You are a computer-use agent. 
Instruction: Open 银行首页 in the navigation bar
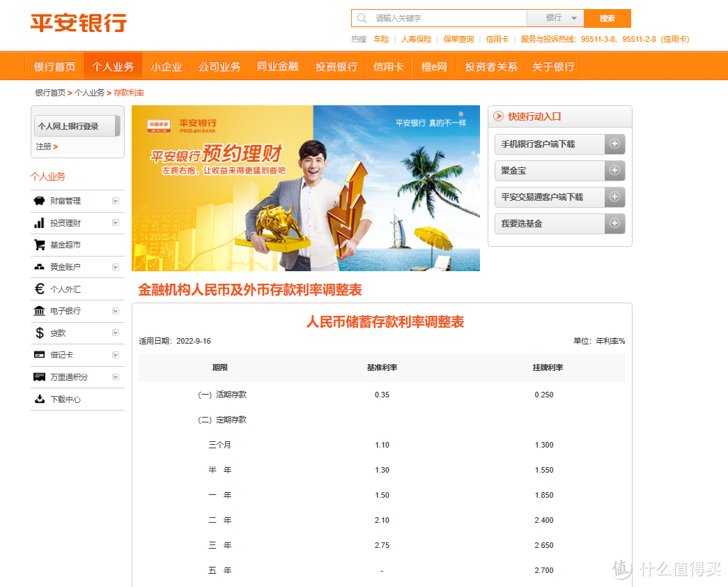tap(54, 66)
